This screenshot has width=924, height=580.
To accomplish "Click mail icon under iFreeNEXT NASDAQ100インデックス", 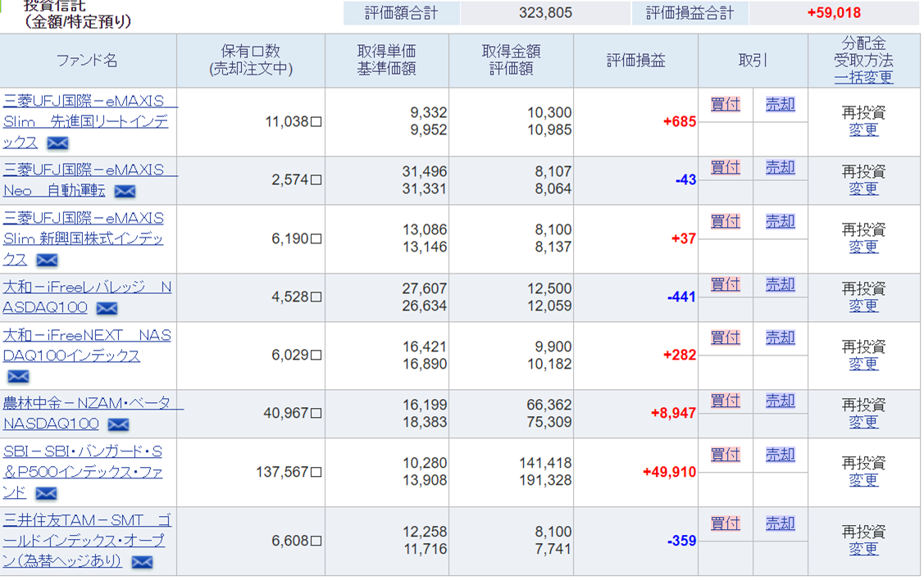I will click(x=18, y=377).
